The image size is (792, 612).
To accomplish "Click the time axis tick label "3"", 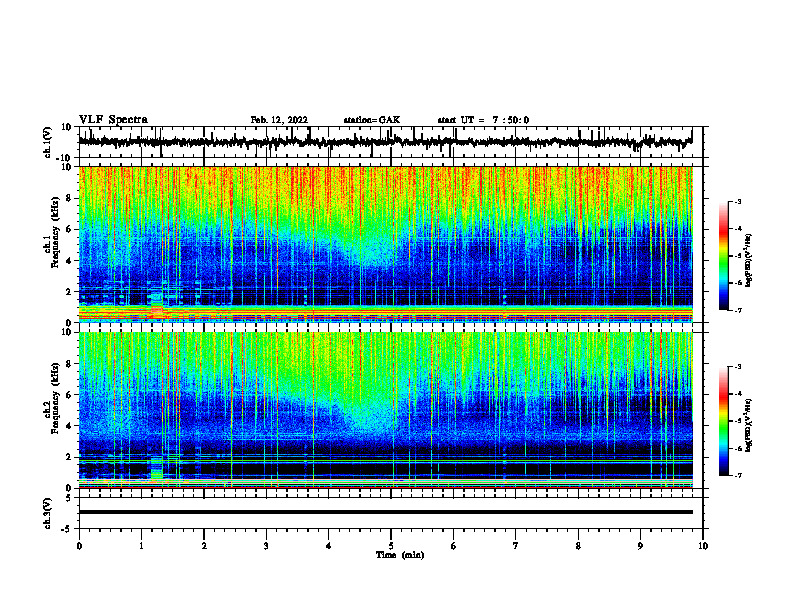I will [x=266, y=546].
